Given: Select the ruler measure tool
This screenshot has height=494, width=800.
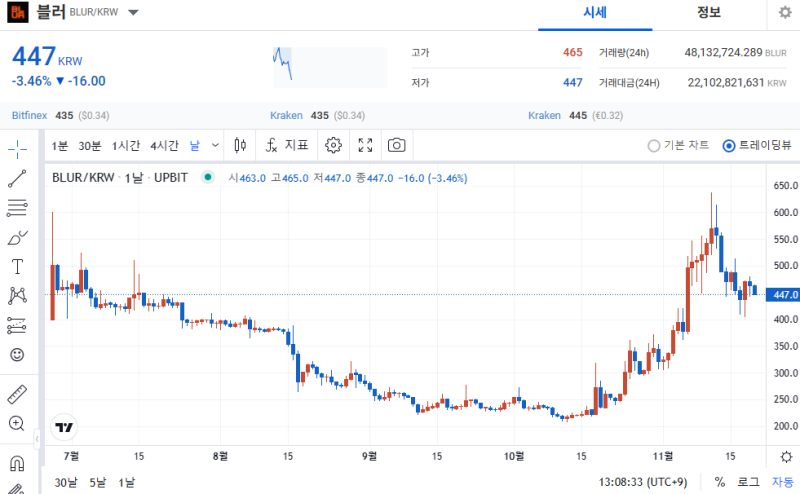Looking at the screenshot, I should click(17, 394).
